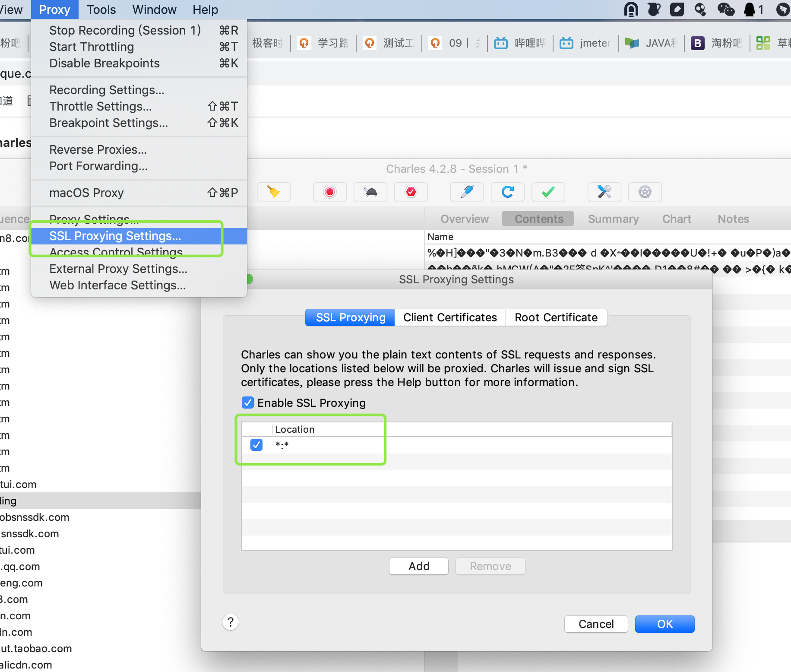Toggle the red hexagon breakpoints icon

pyautogui.click(x=411, y=192)
